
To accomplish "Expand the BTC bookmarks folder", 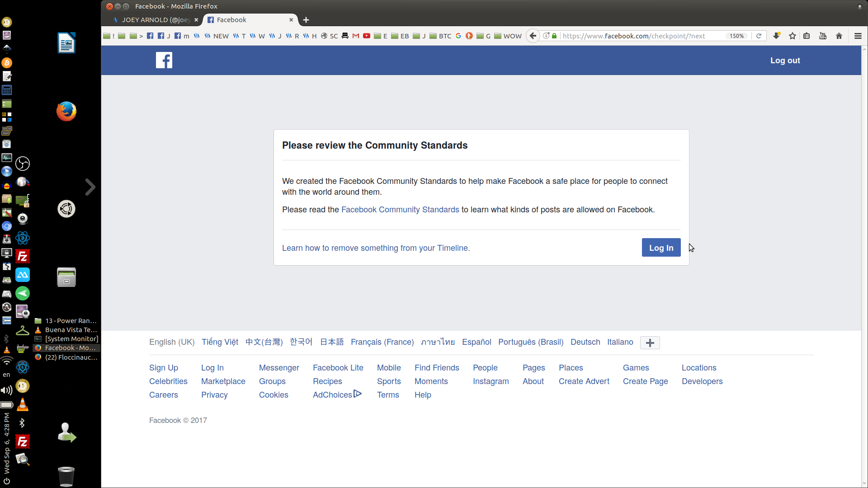I will coord(440,36).
